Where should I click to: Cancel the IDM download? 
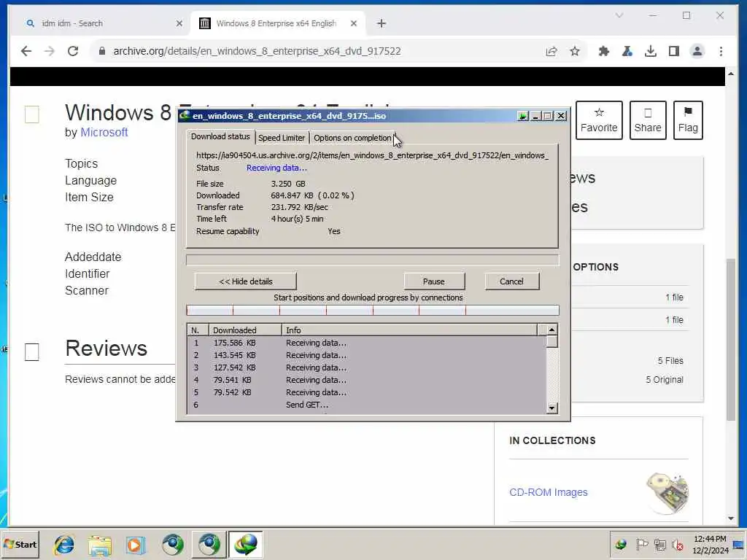pos(511,281)
